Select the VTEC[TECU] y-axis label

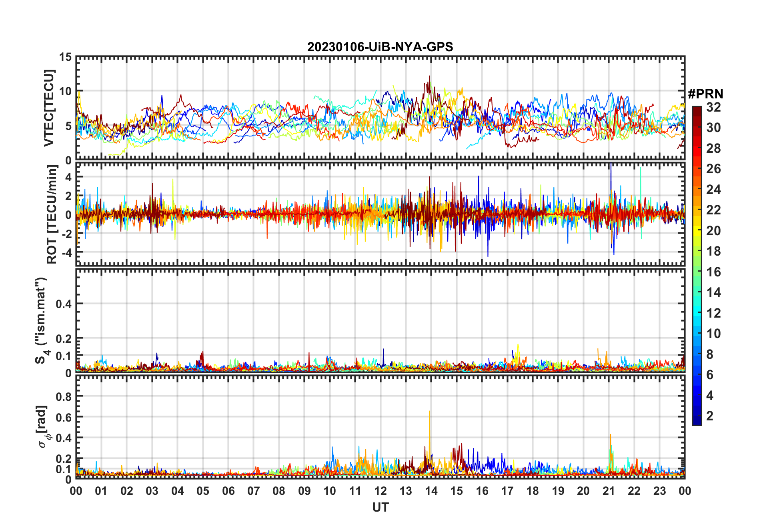[49, 108]
